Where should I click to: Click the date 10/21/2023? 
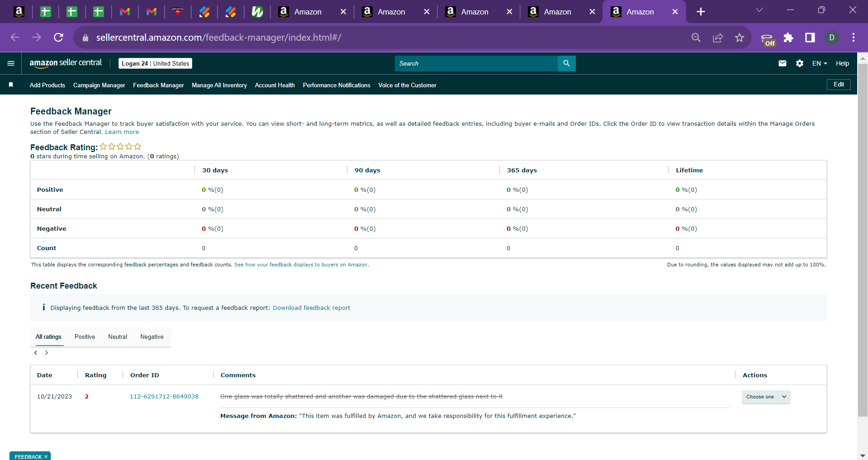pos(54,397)
